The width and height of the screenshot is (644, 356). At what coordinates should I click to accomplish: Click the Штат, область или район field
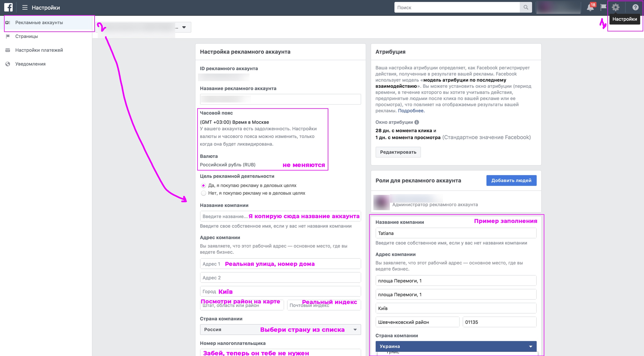pyautogui.click(x=242, y=305)
